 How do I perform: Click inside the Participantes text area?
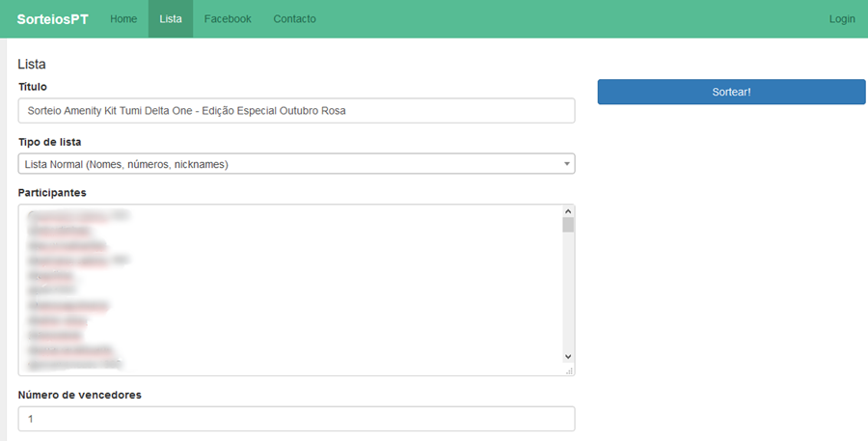pos(289,289)
